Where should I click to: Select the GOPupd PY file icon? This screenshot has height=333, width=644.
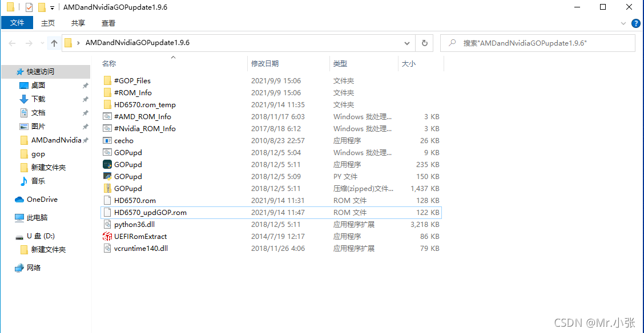[x=107, y=176]
